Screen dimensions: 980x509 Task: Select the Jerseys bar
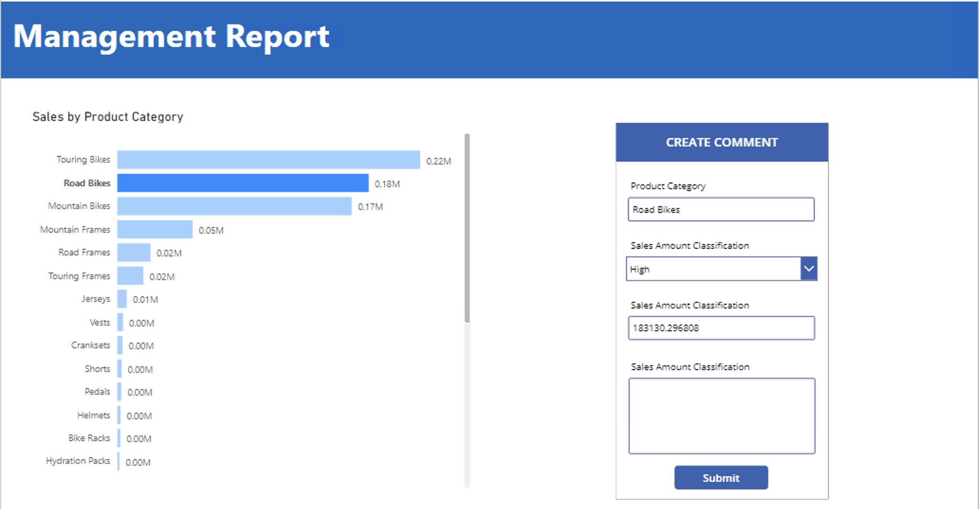tap(122, 299)
